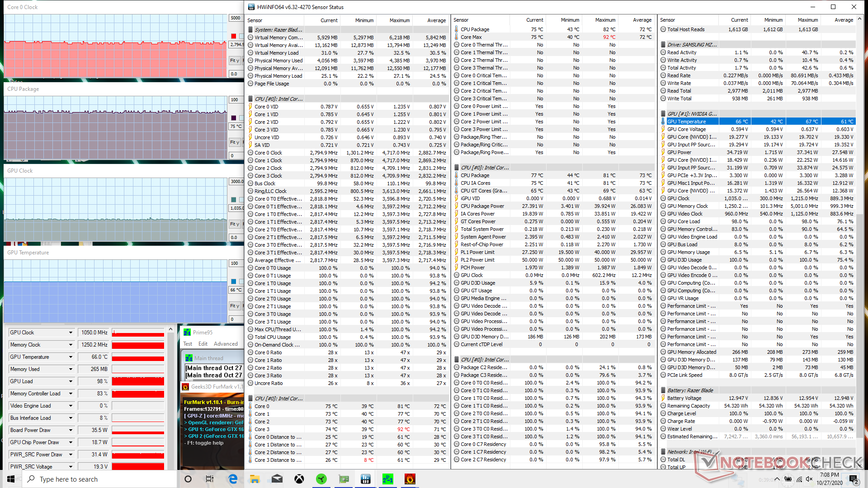868x488 pixels.
Task: Open the Video Engine Load dropdown
Action: tap(71, 406)
